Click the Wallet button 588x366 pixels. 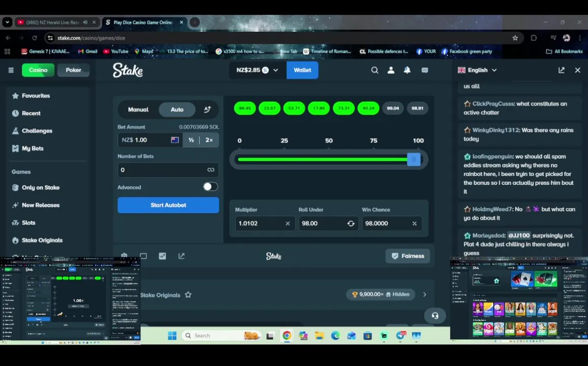302,70
